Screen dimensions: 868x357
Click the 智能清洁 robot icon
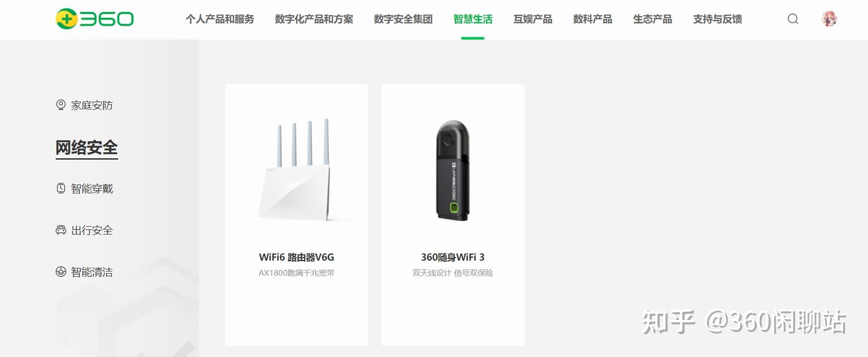[x=61, y=272]
